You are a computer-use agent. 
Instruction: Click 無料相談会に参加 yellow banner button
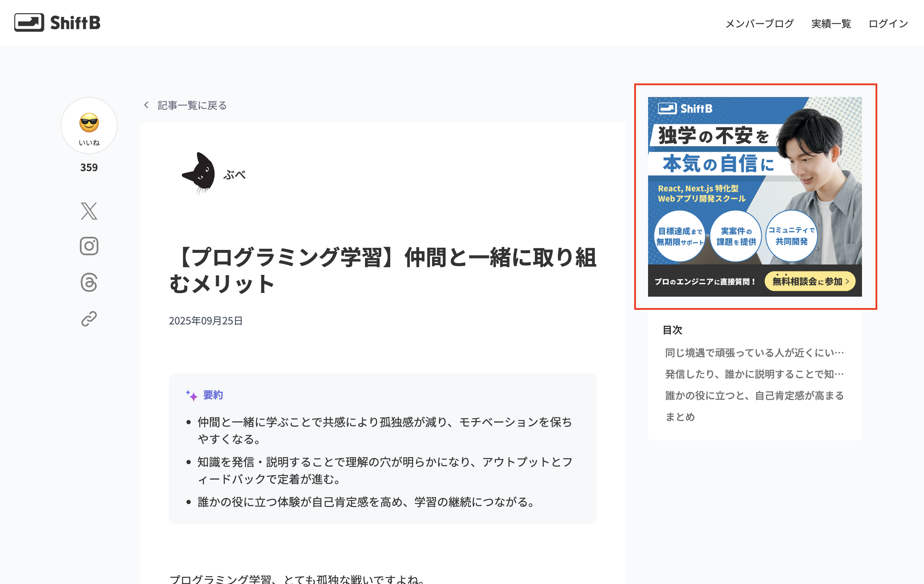tap(810, 282)
